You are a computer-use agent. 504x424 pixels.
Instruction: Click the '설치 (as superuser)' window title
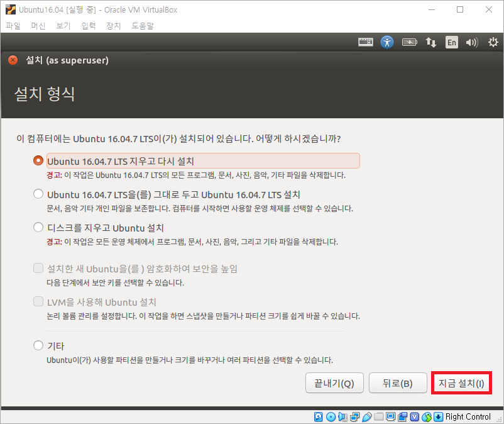[x=67, y=60]
